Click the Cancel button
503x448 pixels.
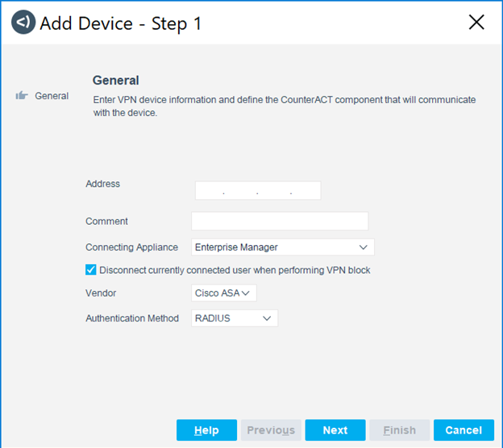coord(463,430)
